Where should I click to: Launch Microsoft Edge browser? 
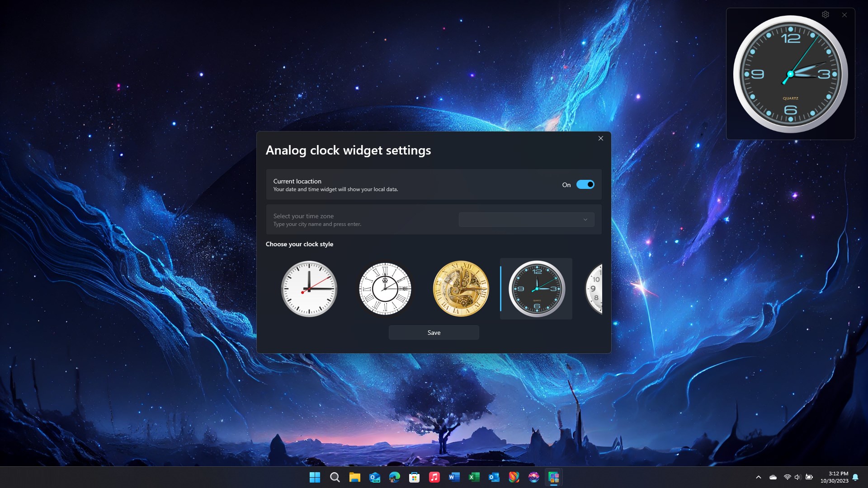coord(394,477)
